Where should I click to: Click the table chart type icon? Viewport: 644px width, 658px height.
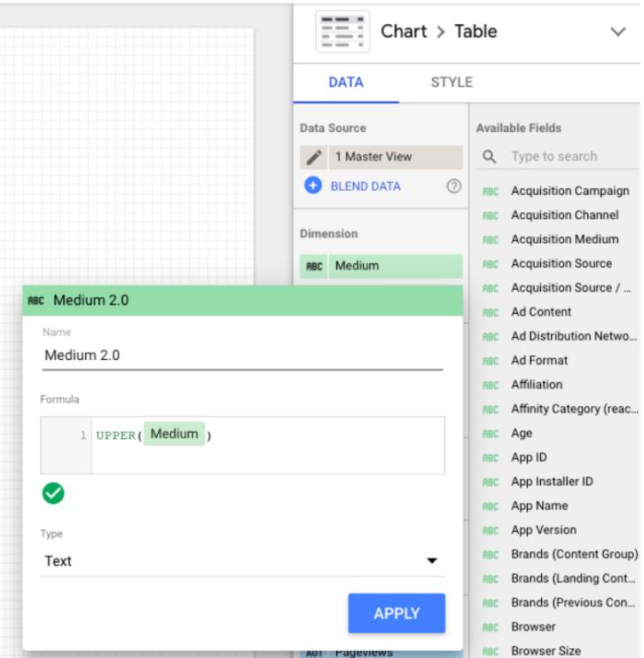coord(342,32)
